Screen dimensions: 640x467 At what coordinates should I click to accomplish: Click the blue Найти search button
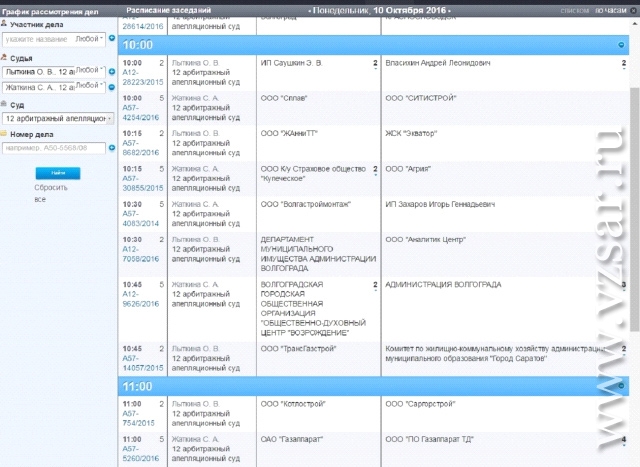64,172
